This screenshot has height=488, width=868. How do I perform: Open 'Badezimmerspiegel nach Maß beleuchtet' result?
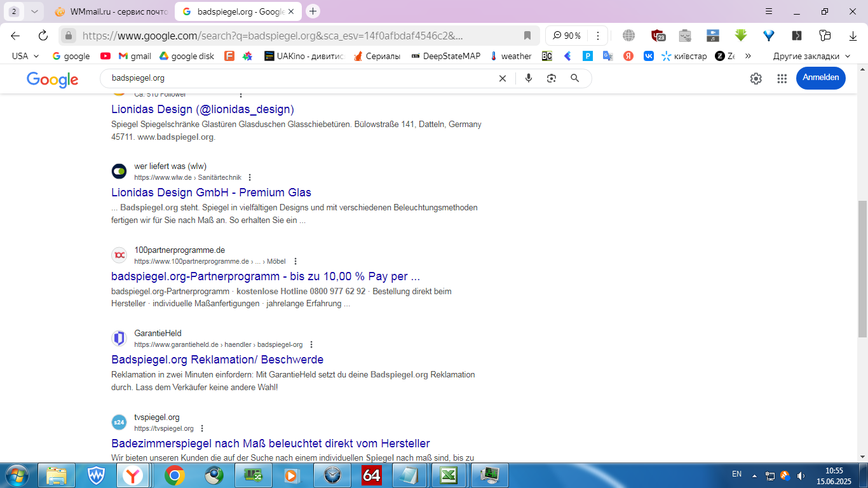click(x=271, y=444)
